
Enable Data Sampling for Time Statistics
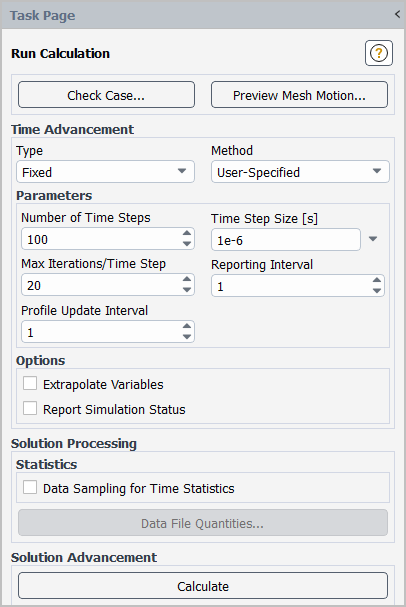click(30, 487)
